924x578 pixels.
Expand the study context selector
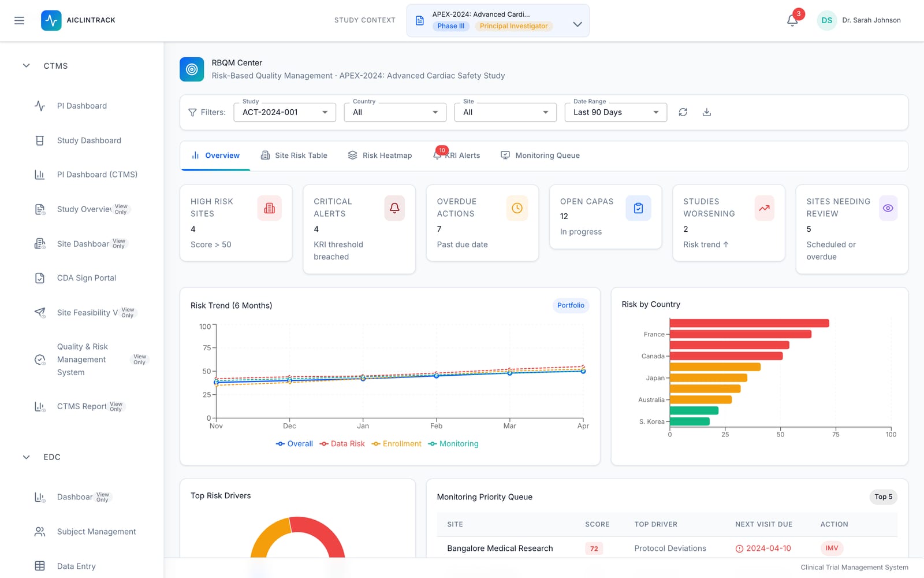point(498,21)
